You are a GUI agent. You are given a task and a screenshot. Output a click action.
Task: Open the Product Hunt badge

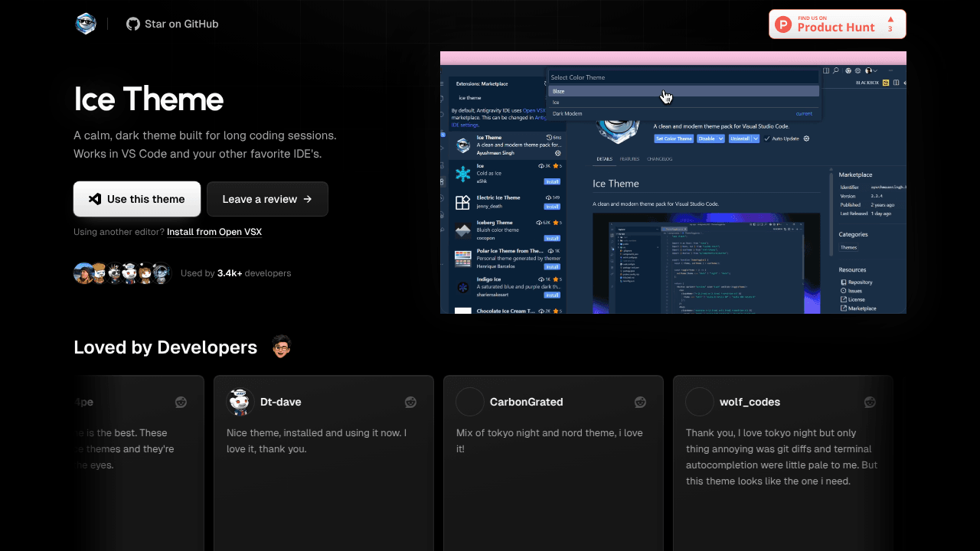838,24
